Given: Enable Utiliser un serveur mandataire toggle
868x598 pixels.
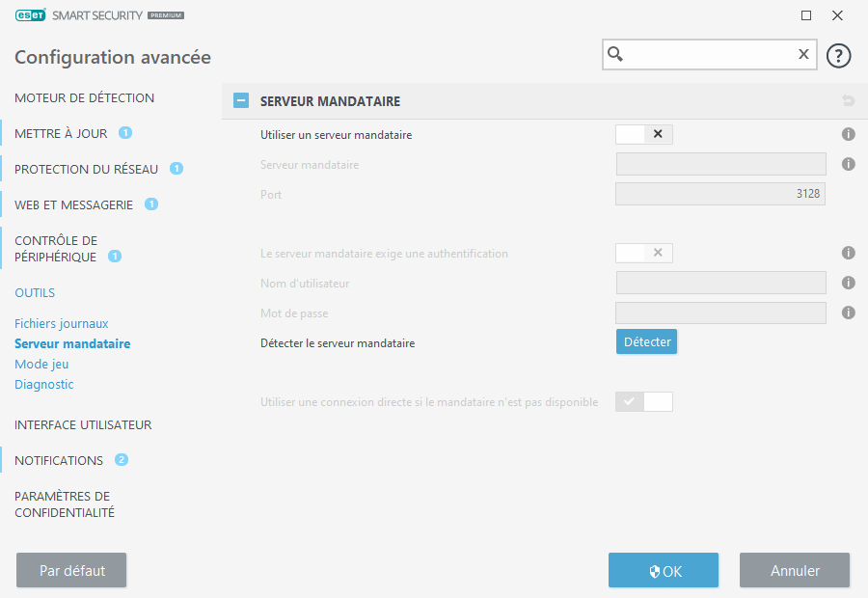Looking at the screenshot, I should click(644, 135).
